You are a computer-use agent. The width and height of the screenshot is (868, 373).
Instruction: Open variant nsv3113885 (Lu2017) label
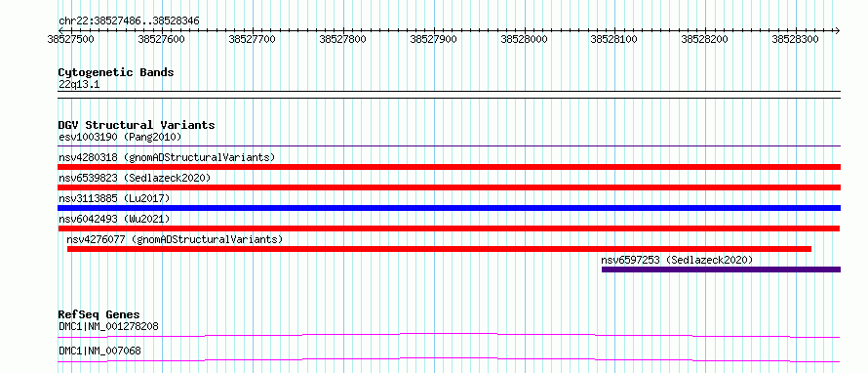point(114,198)
